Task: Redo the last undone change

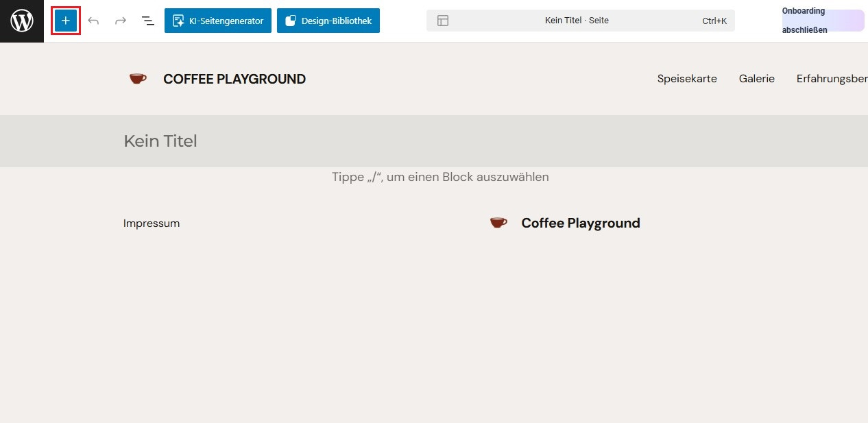Action: tap(121, 21)
